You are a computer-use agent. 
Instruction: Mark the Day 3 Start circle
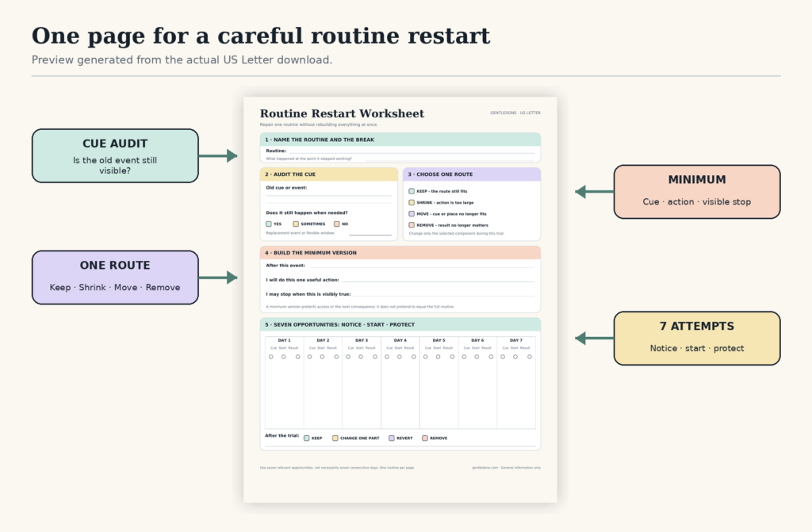(x=361, y=357)
